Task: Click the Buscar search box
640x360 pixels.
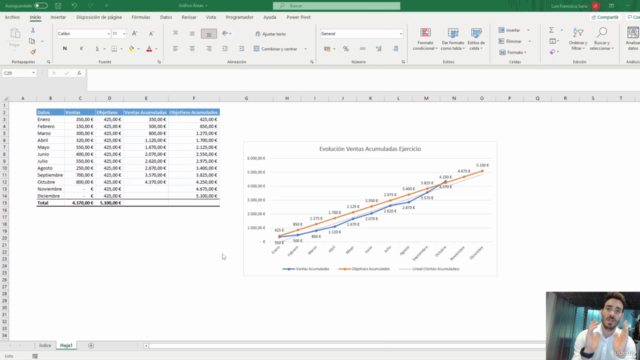Action: click(x=337, y=6)
